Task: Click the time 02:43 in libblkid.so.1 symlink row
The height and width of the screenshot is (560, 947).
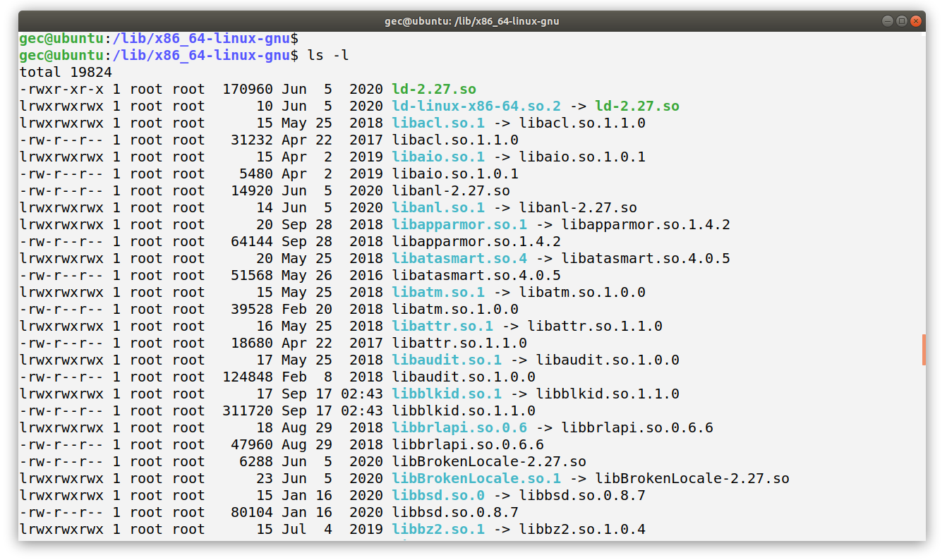Action: point(362,394)
